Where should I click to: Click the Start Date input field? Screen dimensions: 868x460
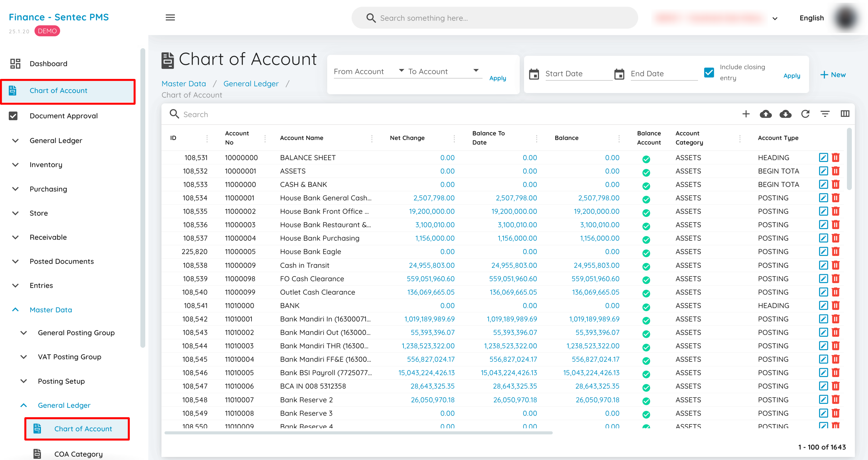[579, 74]
